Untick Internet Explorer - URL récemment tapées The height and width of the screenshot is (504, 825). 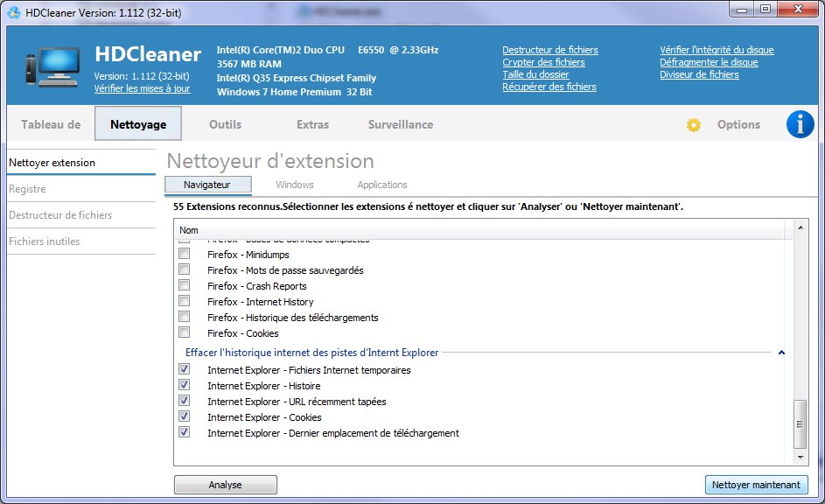pos(184,401)
